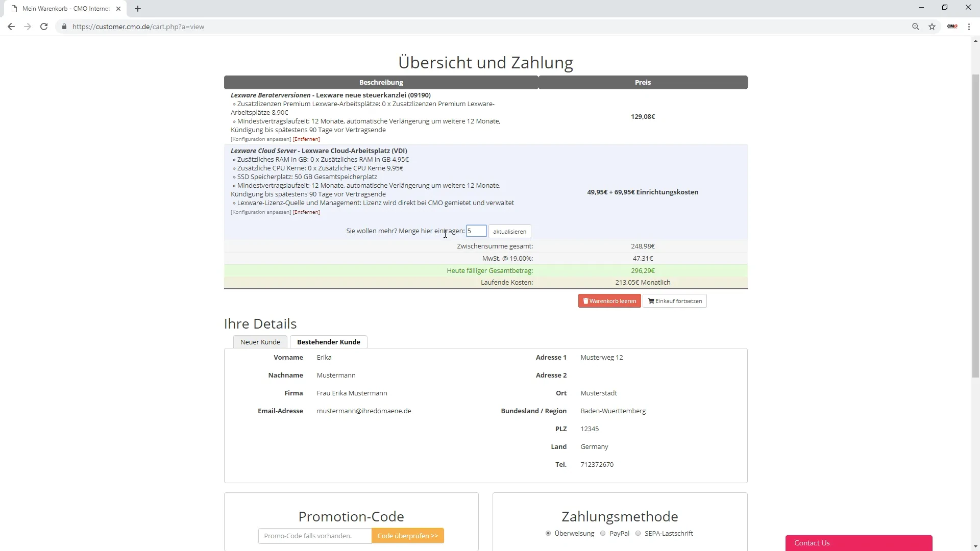Select the Mein Warenkorb browser tab
Screen dimensions: 980x551
tap(66, 9)
